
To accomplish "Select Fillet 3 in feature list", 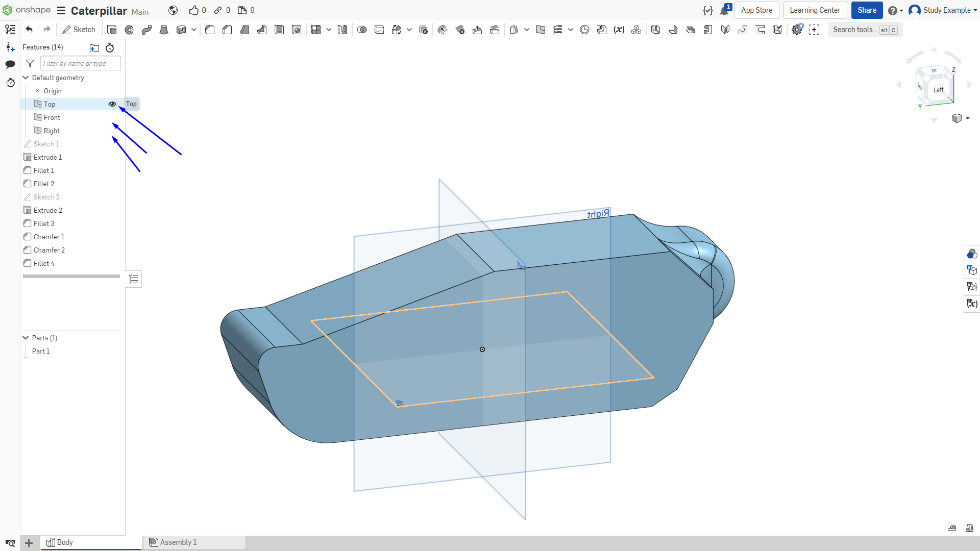I will [x=44, y=223].
